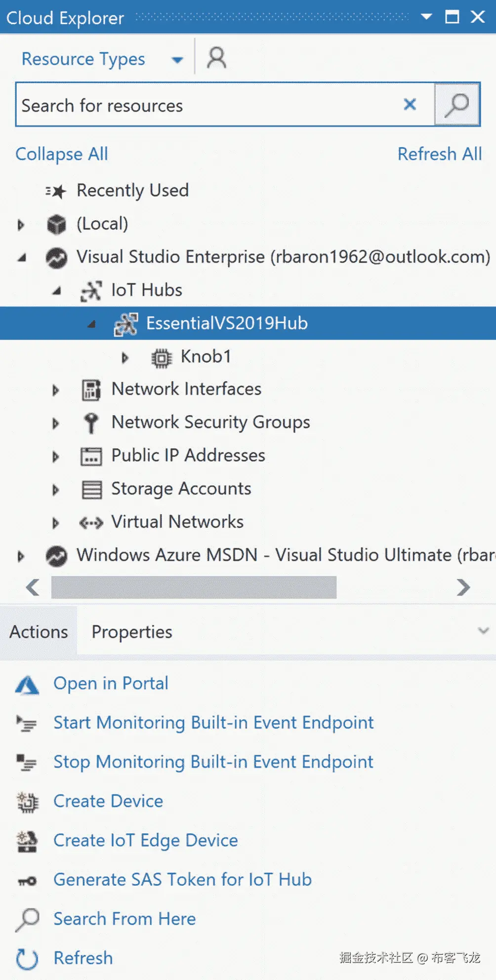Click the Refresh circular arrow icon
This screenshot has width=496, height=980.
[27, 959]
